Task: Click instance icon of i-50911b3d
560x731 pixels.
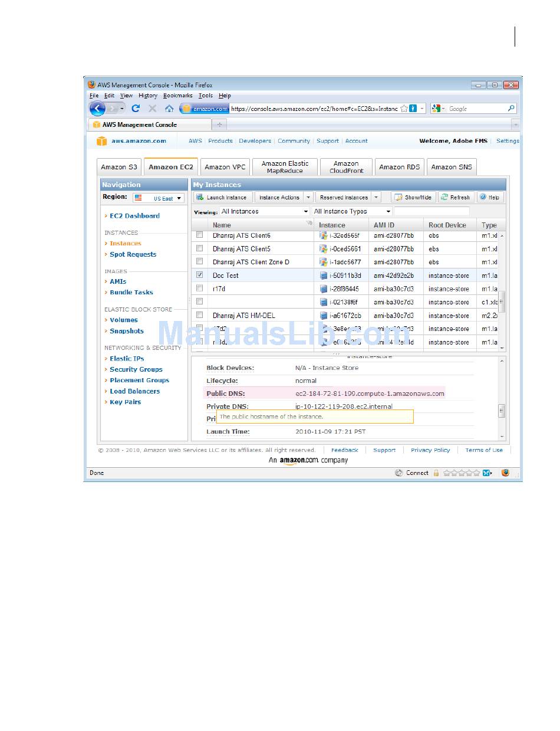Action: (324, 276)
